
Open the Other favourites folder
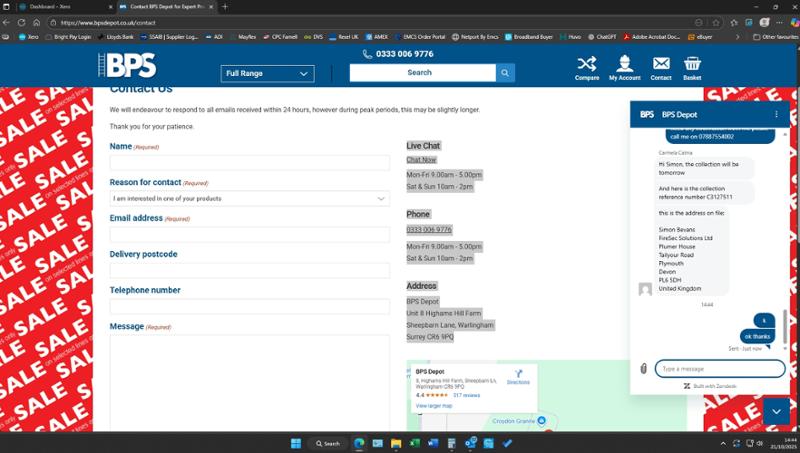[x=776, y=37]
